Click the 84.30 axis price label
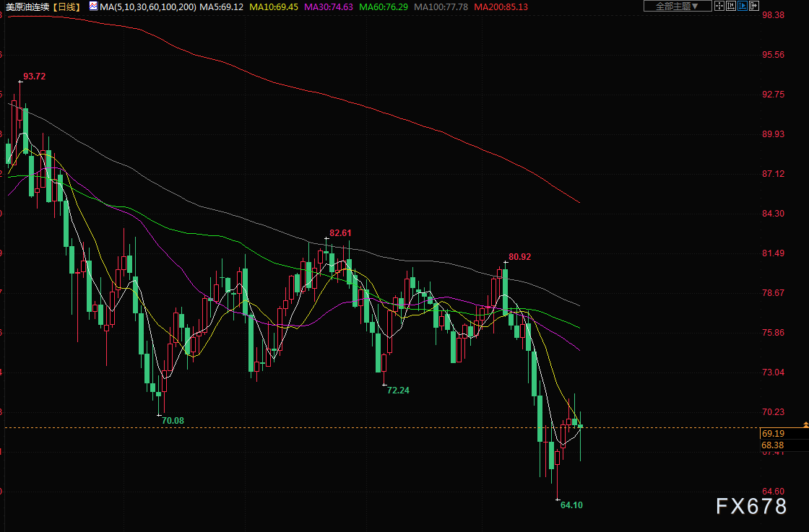The image size is (809, 532). click(773, 214)
